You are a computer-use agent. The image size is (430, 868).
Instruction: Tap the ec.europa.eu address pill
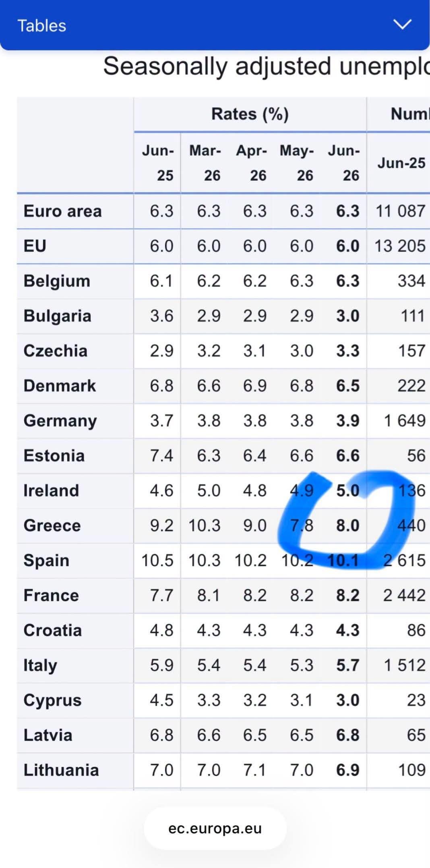coord(215,829)
